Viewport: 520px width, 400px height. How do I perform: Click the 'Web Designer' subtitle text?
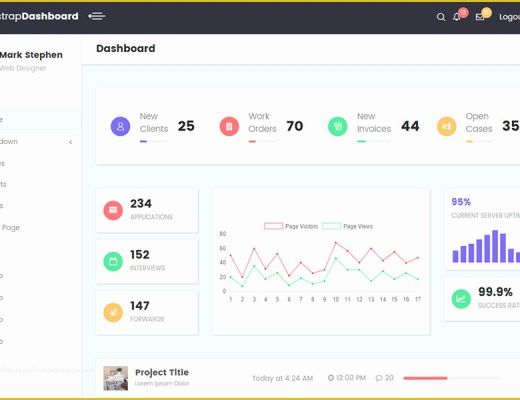pyautogui.click(x=23, y=68)
